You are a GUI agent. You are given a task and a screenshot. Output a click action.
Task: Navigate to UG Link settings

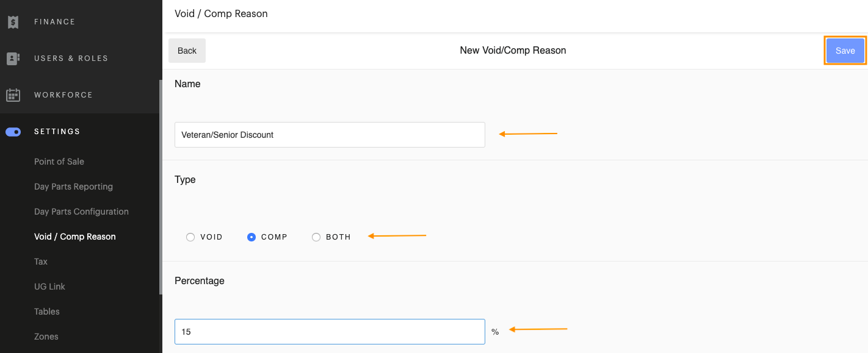tap(49, 287)
